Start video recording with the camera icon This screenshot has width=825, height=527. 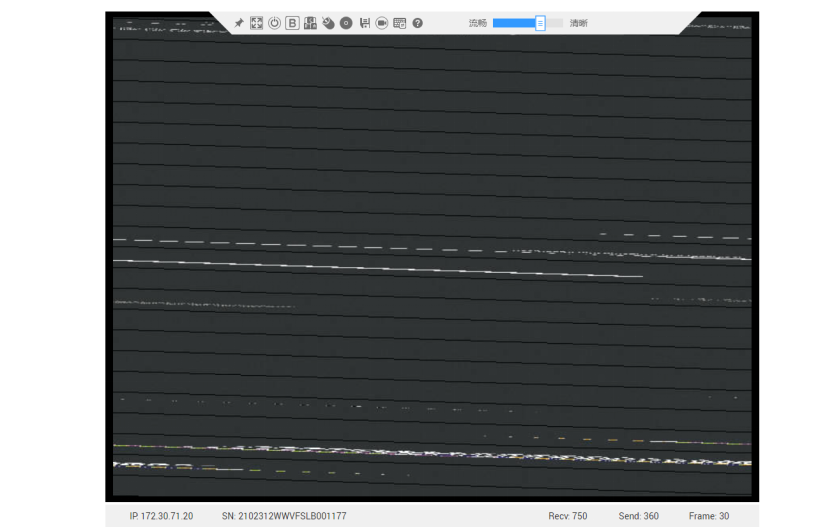[382, 23]
